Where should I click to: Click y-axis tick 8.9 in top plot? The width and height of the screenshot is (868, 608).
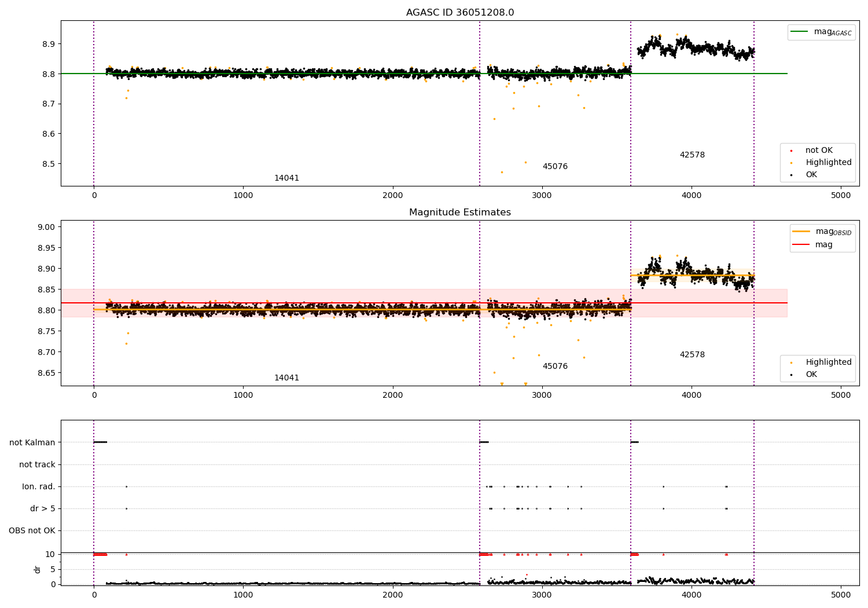[x=49, y=44]
